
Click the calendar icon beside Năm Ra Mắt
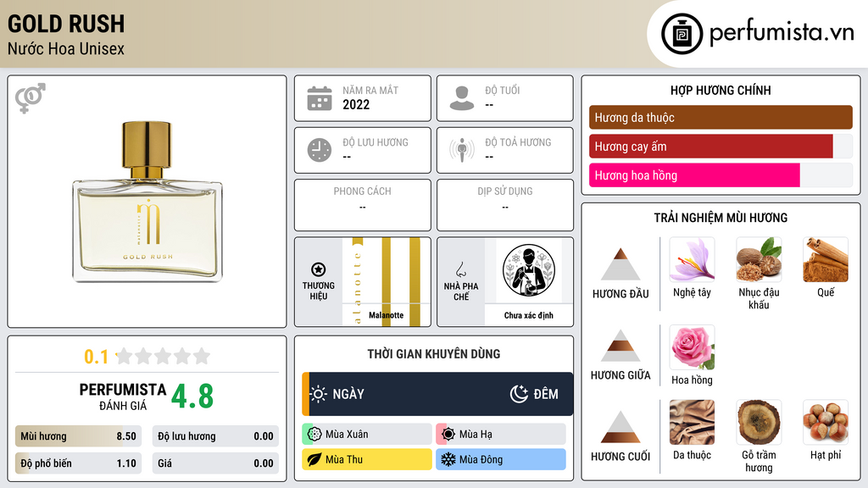320,98
